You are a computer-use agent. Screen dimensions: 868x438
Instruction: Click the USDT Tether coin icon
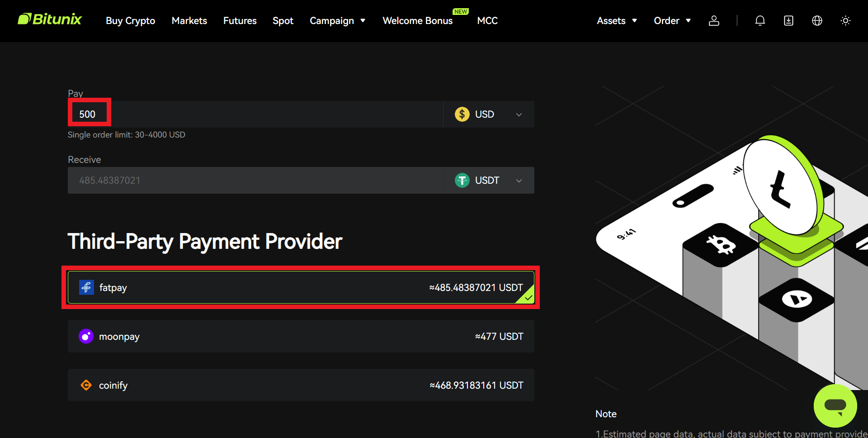click(x=462, y=181)
